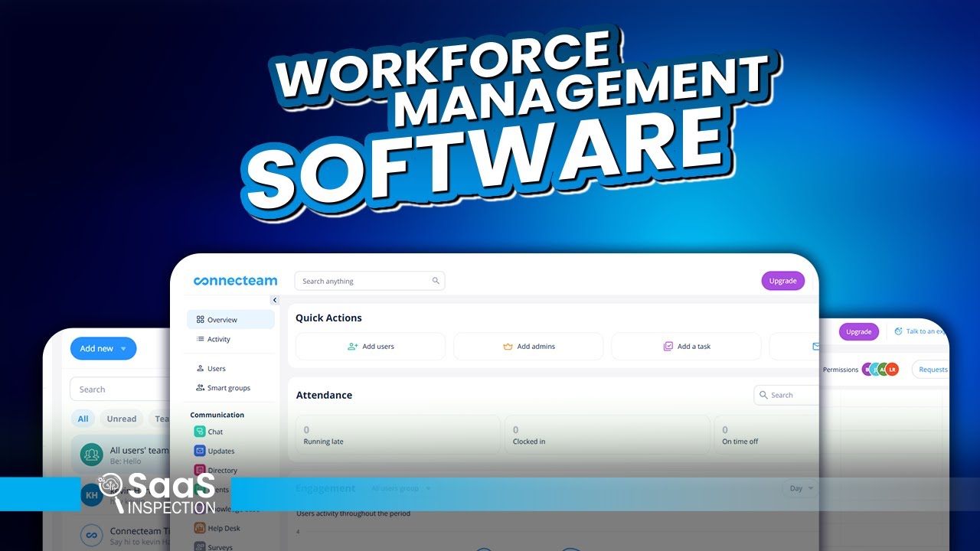Viewport: 980px width, 551px height.
Task: Click the Overview grid icon
Action: 200,320
